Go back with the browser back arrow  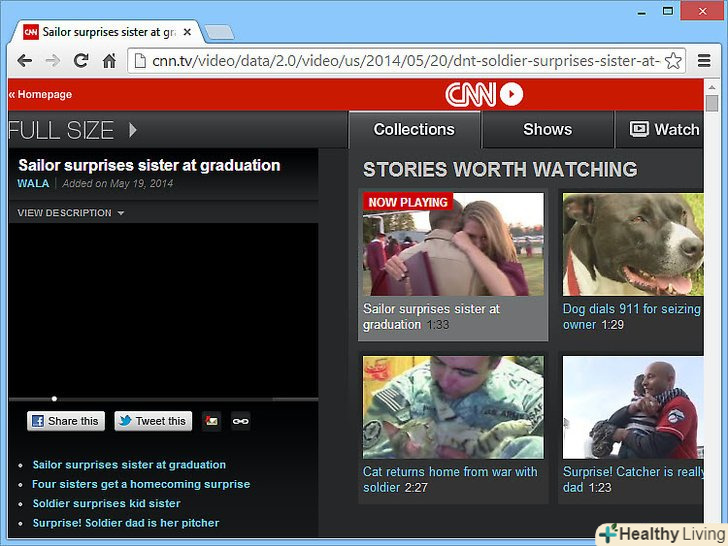(25, 61)
